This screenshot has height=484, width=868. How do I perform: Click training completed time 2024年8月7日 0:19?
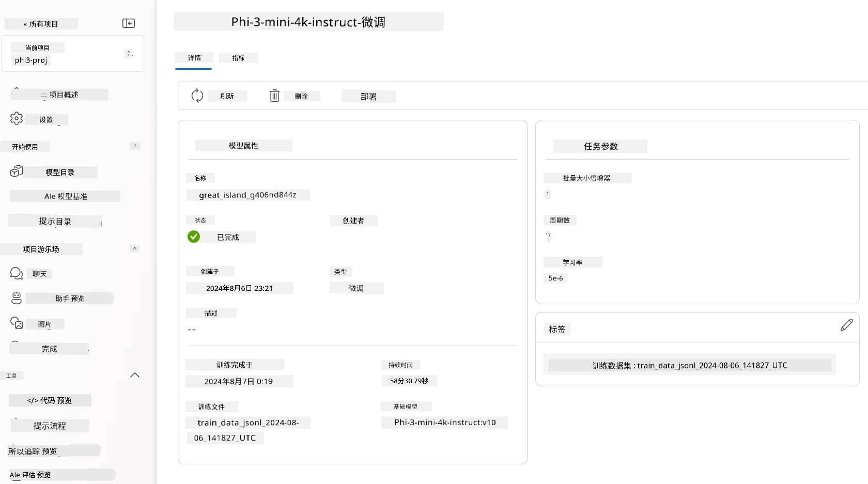pos(239,381)
